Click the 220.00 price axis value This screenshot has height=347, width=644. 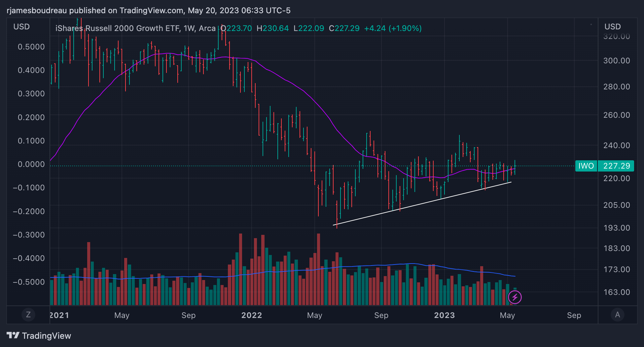point(617,178)
